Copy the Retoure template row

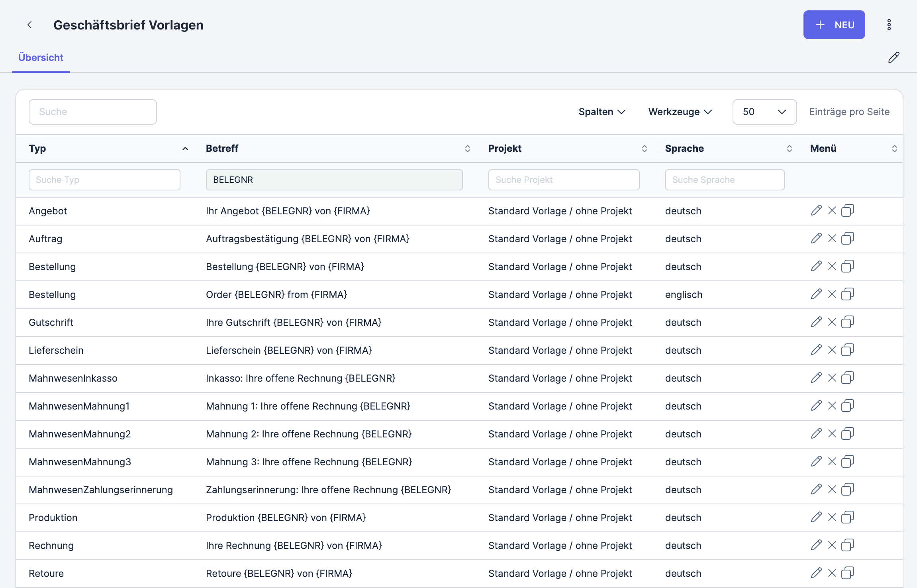pyautogui.click(x=847, y=573)
